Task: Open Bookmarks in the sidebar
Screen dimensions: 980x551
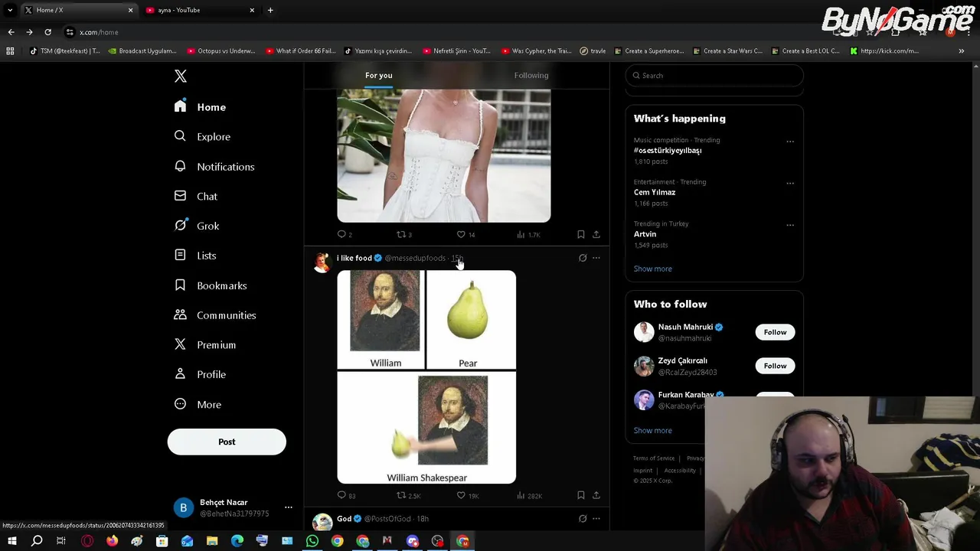Action: click(210, 285)
